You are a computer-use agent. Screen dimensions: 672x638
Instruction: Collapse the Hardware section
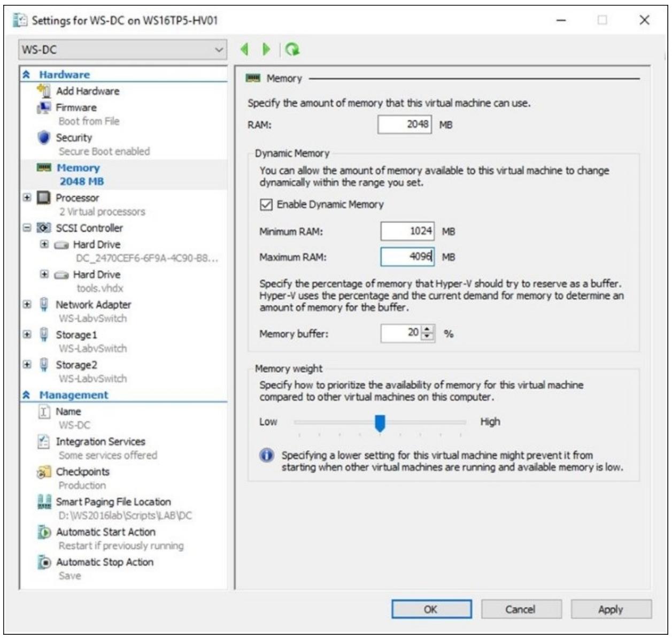click(x=26, y=75)
